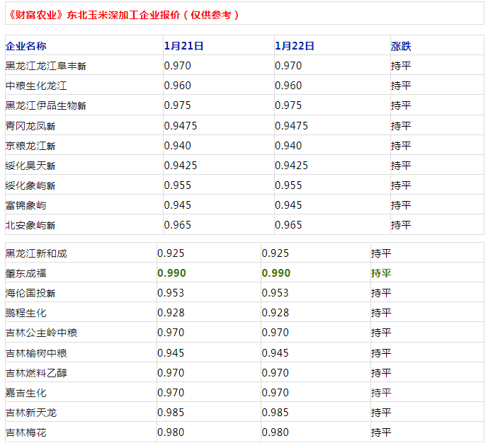Screen dimensions: 488x448
Task: Click the 持平 cell for 绥化象屿新
Action: [x=401, y=185]
